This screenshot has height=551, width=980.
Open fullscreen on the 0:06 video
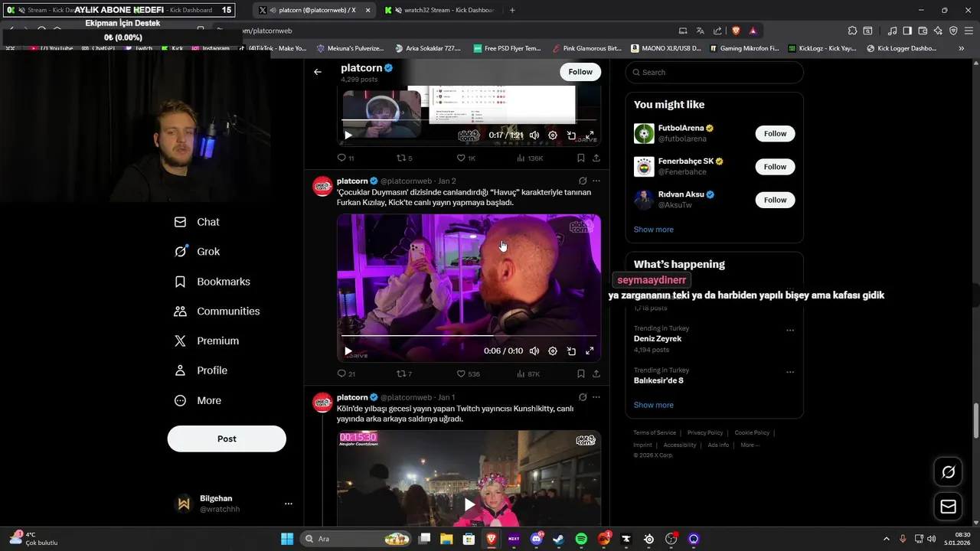pyautogui.click(x=590, y=351)
